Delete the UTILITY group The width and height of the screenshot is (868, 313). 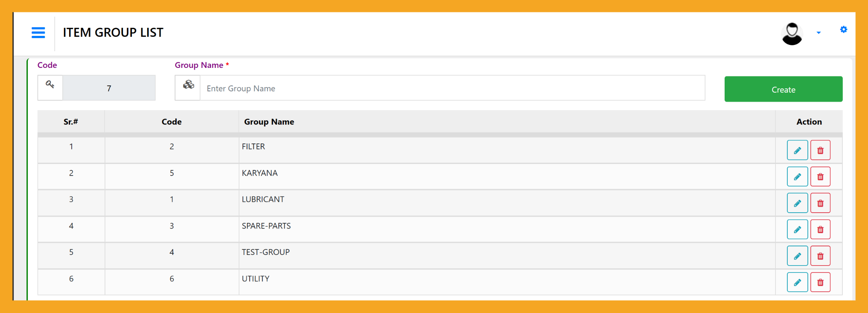(820, 283)
